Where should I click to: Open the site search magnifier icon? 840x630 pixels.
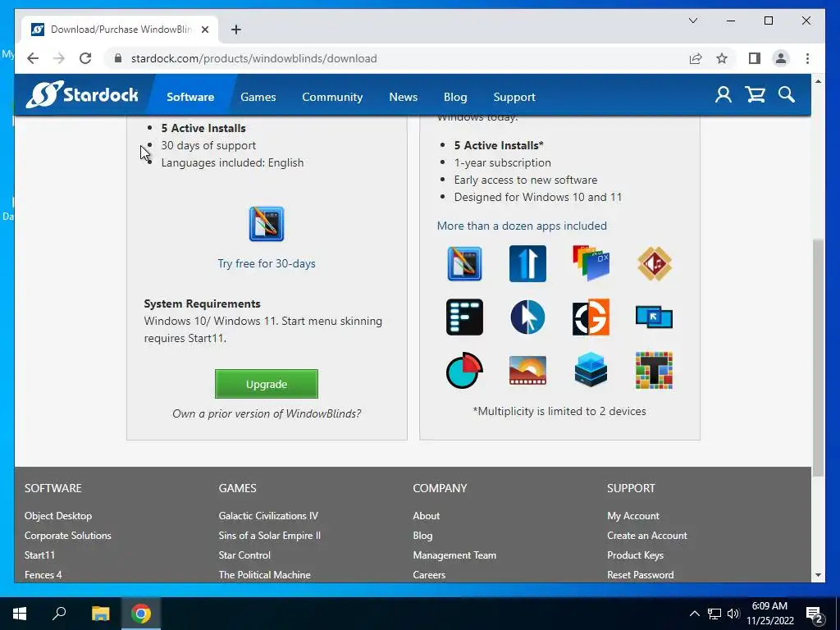787,95
